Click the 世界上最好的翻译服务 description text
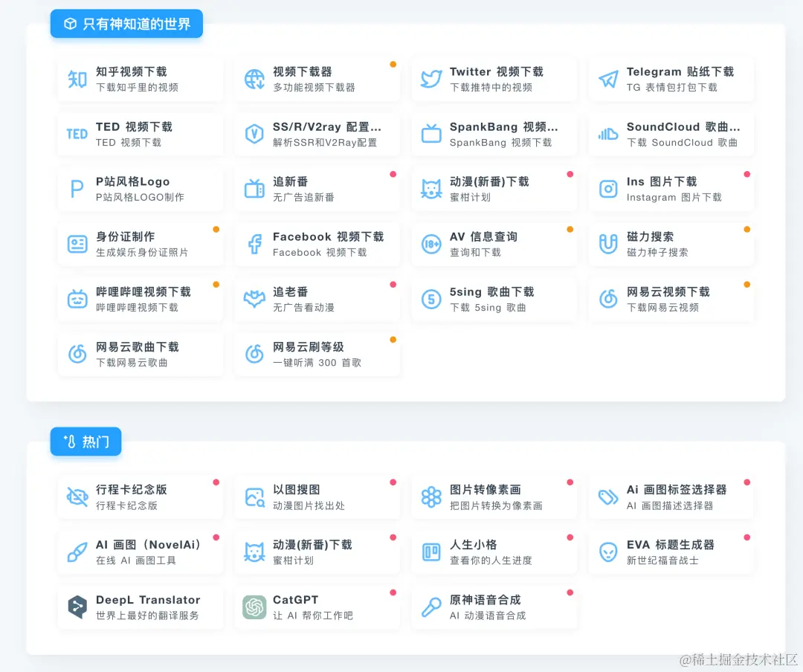Screen dimensions: 803x672 [147, 616]
